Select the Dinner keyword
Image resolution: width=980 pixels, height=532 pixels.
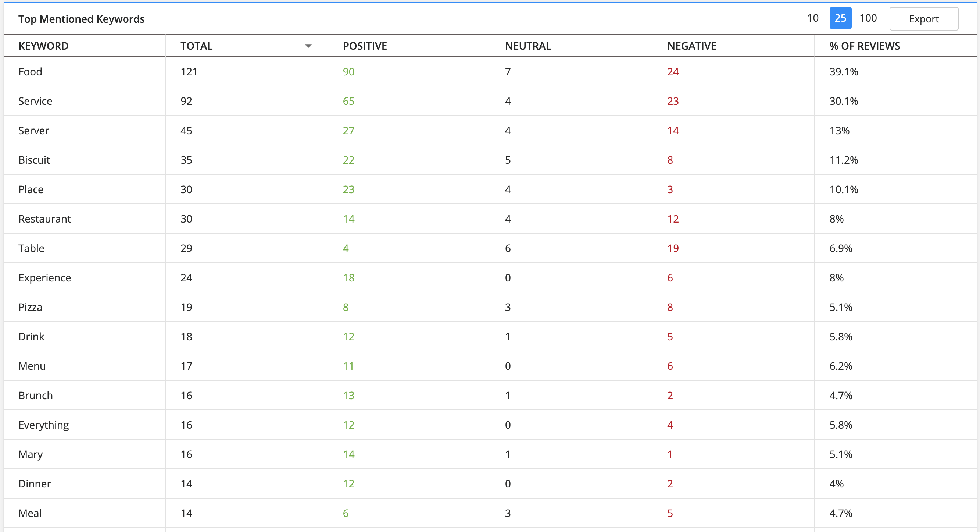coord(35,484)
